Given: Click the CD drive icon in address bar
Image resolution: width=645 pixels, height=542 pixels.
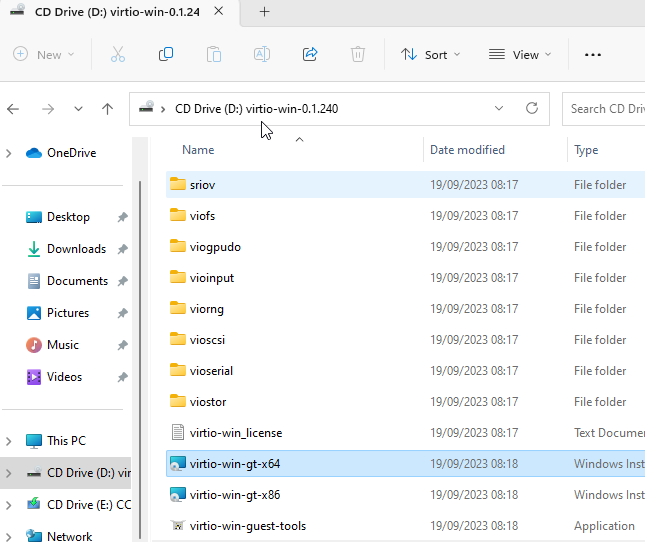Looking at the screenshot, I should [146, 107].
